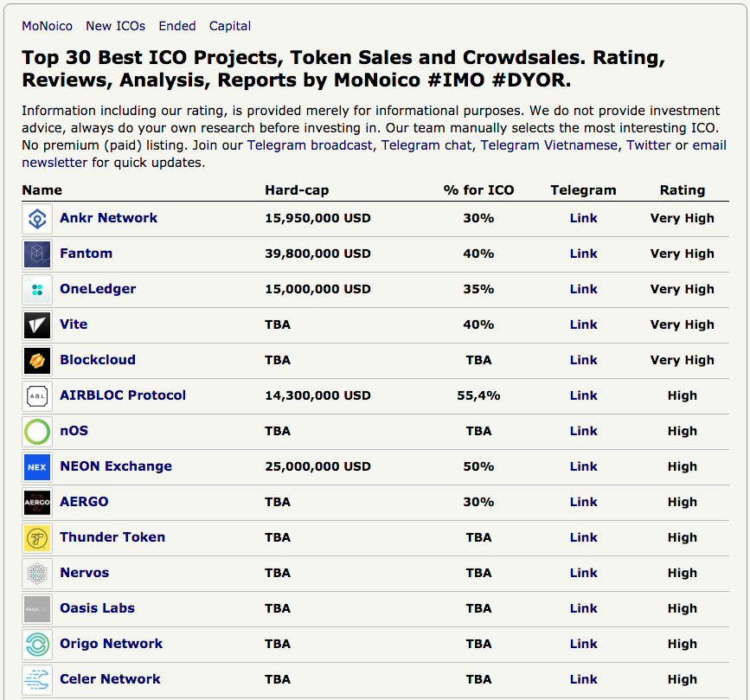Open the Oasis Labs name link
The height and width of the screenshot is (700, 750).
pyautogui.click(x=97, y=607)
